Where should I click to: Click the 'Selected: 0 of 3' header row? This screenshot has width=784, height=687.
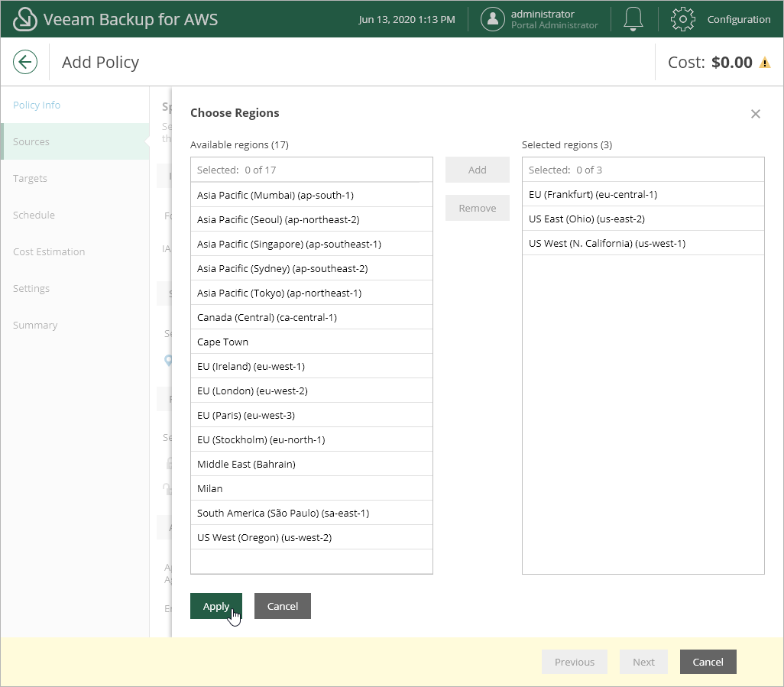point(643,170)
